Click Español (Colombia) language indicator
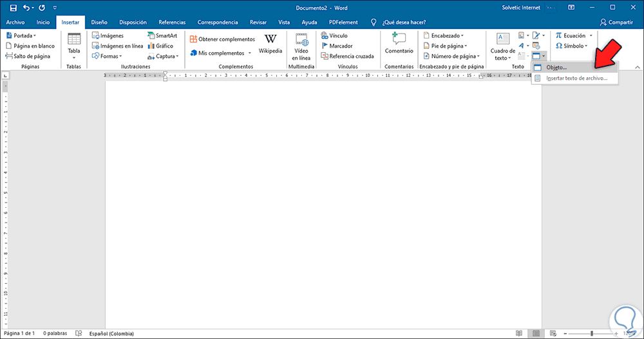644x339 pixels. click(x=111, y=334)
